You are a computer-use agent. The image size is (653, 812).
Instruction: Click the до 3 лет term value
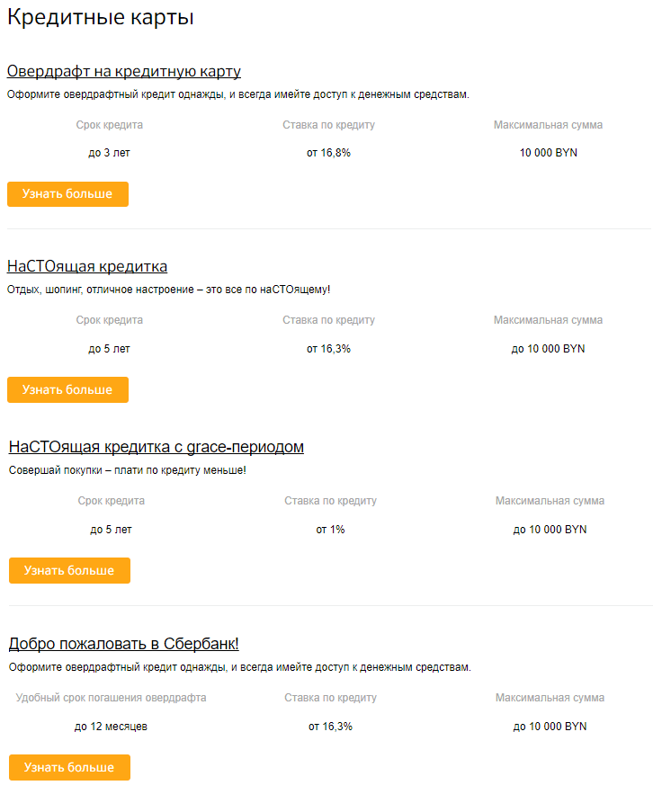[x=109, y=153]
